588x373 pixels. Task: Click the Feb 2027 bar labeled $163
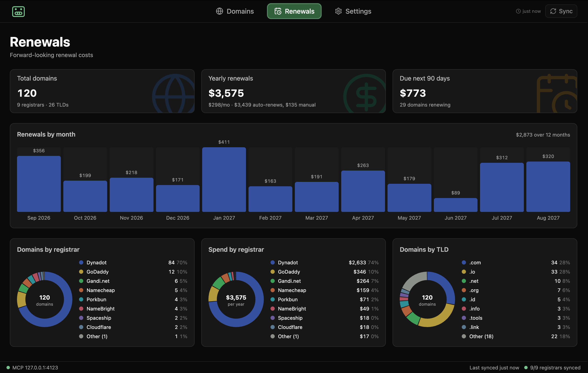[x=270, y=199]
